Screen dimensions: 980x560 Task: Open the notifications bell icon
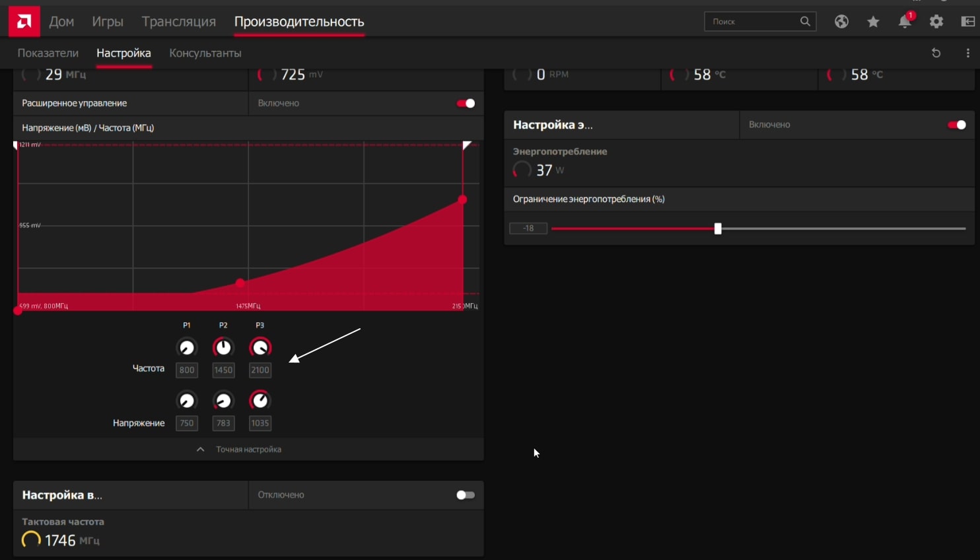pos(905,22)
